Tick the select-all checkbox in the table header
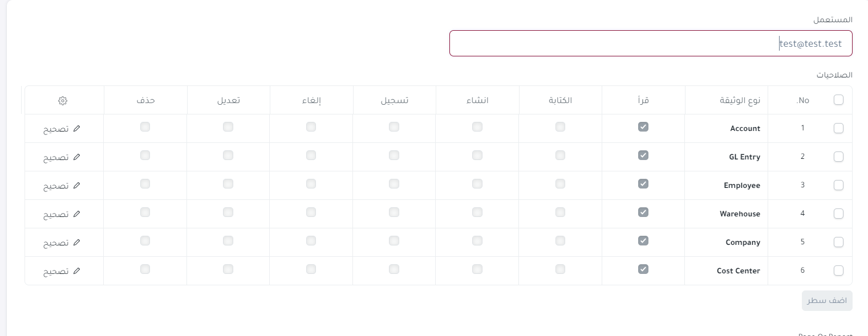The height and width of the screenshot is (336, 868). (x=838, y=100)
